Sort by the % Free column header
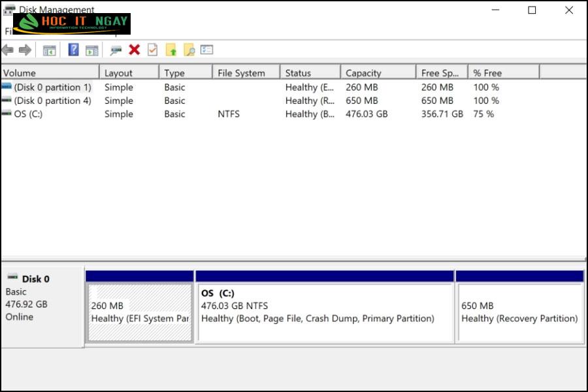 (x=504, y=73)
